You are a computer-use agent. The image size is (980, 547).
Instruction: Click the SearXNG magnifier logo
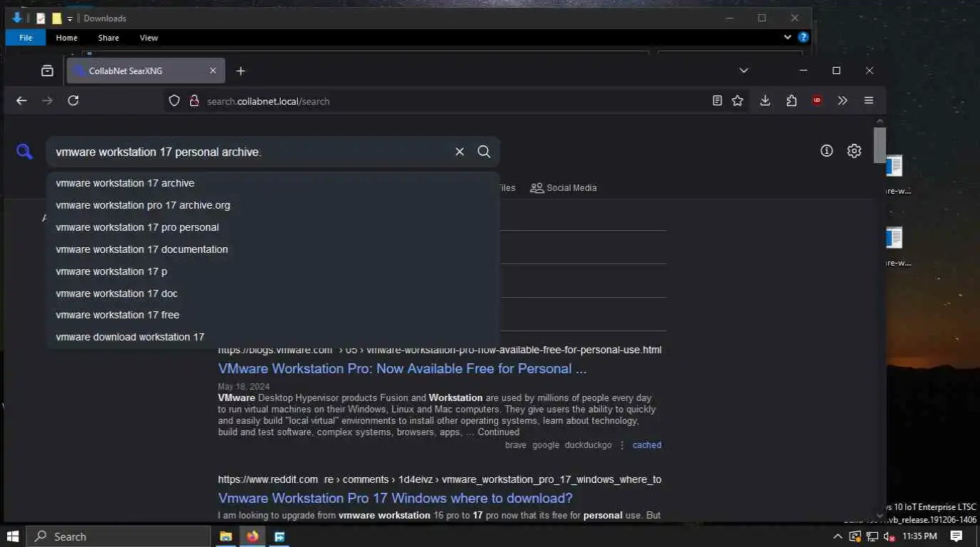(25, 151)
